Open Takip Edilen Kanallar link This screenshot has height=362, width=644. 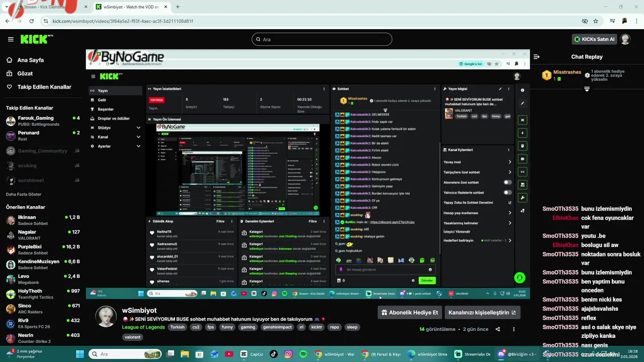click(44, 87)
